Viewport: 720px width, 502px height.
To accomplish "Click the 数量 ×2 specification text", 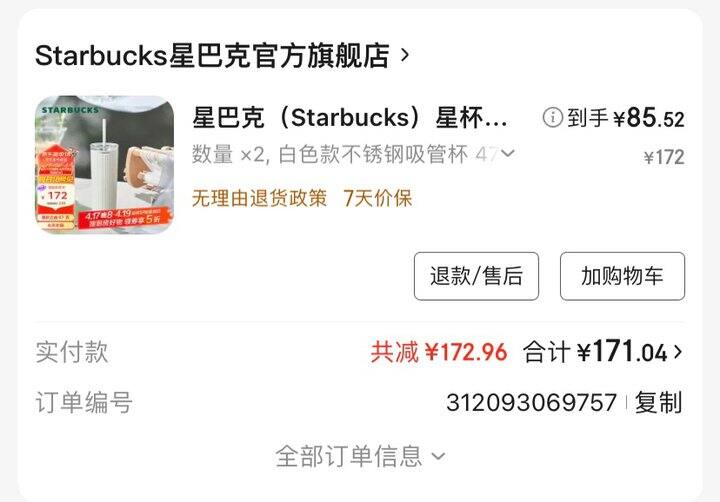I will (x=228, y=154).
